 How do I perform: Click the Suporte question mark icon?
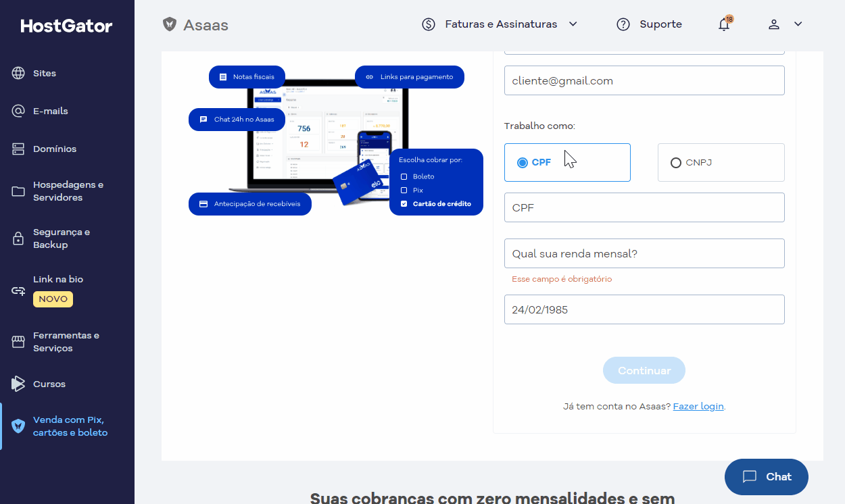click(x=623, y=24)
